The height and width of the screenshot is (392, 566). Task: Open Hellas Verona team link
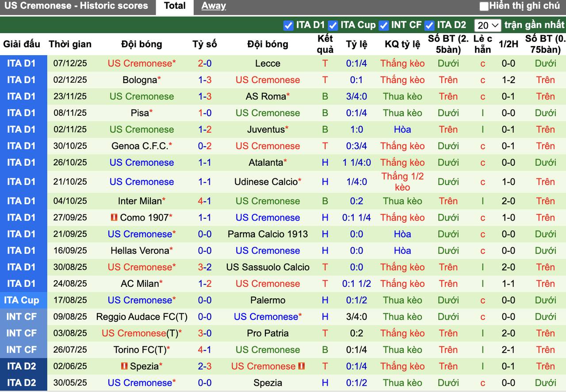coord(140,251)
